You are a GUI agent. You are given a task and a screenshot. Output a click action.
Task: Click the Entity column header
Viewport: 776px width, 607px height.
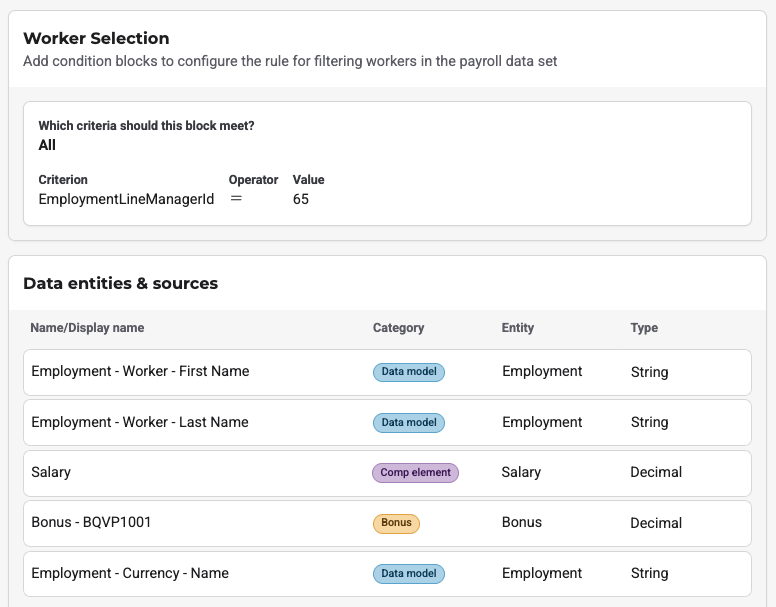(x=517, y=328)
